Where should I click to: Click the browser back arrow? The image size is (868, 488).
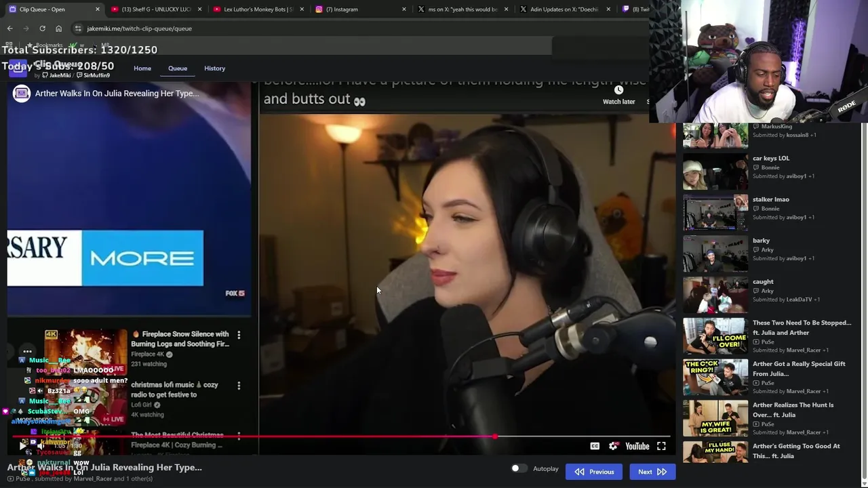pyautogui.click(x=9, y=28)
